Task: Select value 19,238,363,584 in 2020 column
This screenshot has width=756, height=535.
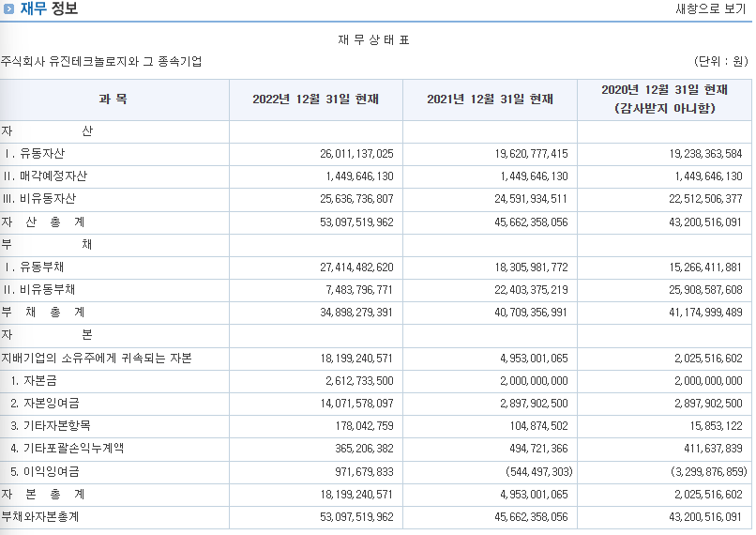Action: point(705,154)
